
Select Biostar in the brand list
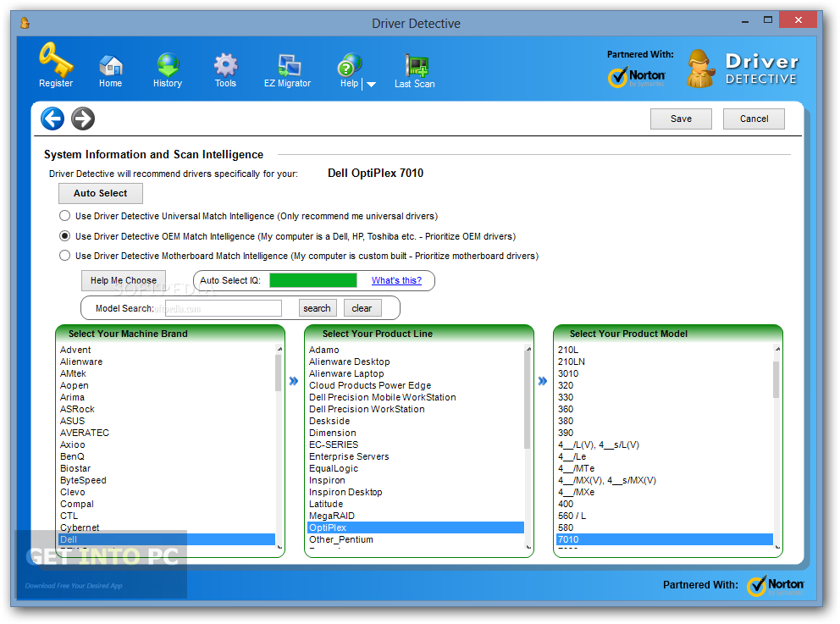tap(75, 468)
